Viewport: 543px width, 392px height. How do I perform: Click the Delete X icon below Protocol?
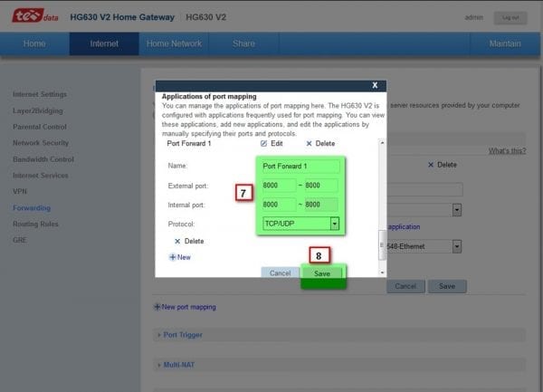click(177, 242)
